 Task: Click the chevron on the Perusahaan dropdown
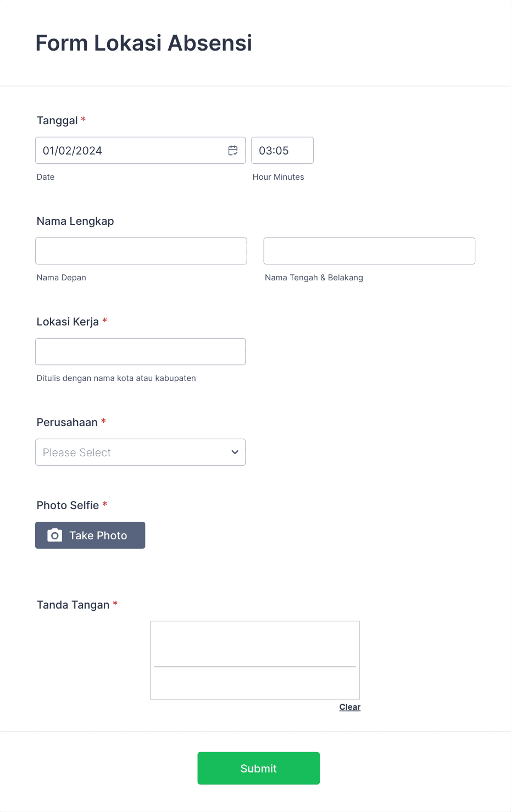[234, 452]
